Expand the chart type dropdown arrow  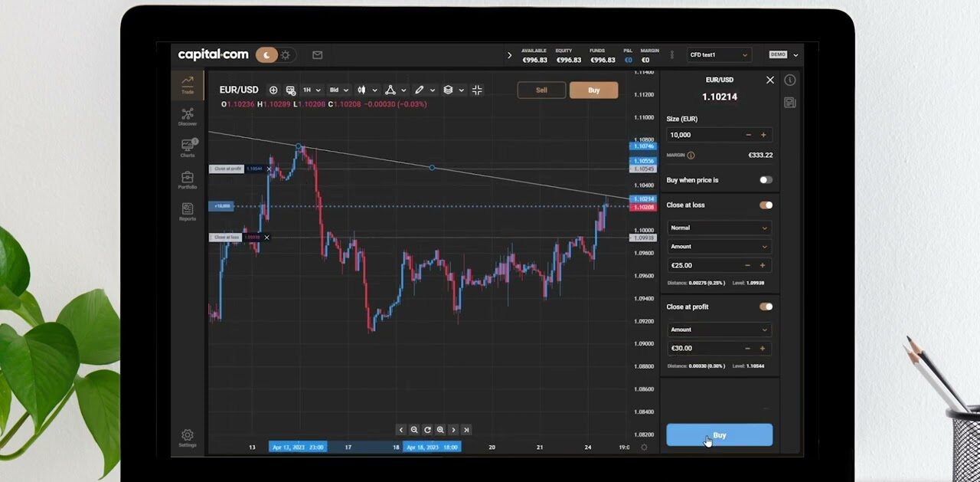(x=374, y=90)
